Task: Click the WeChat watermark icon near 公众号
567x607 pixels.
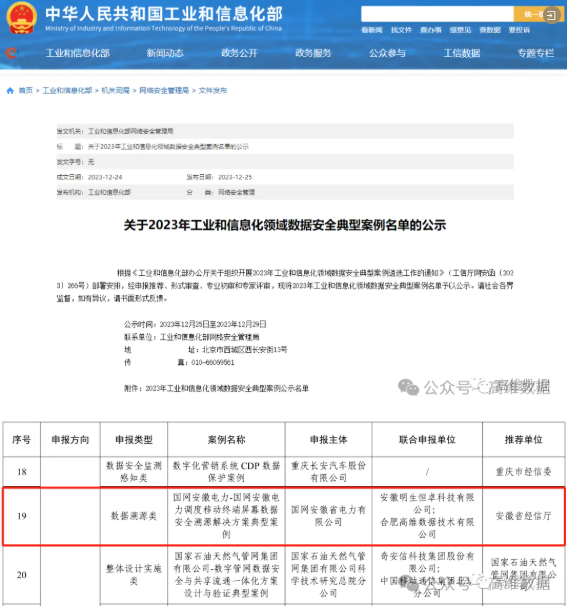Action: [x=408, y=387]
